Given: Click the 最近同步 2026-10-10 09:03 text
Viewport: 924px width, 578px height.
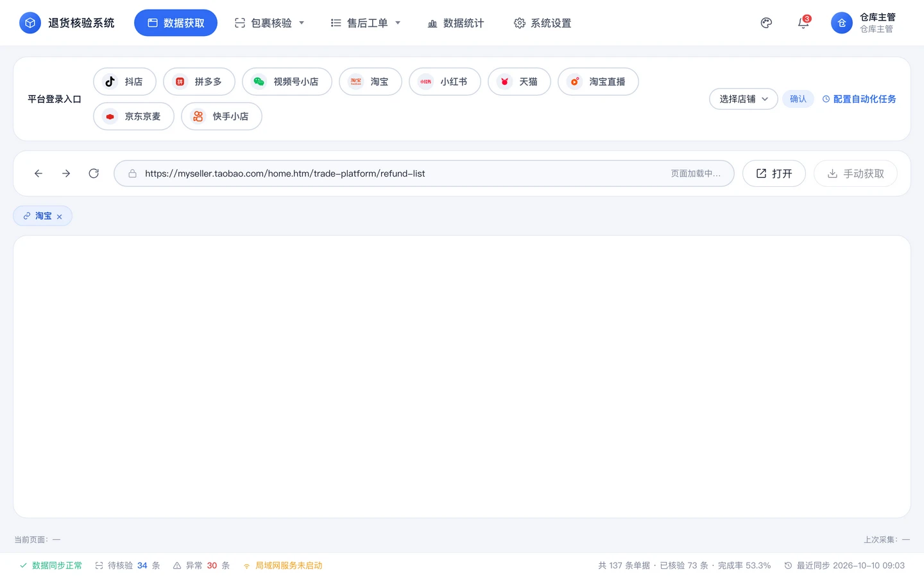Looking at the screenshot, I should 844,566.
